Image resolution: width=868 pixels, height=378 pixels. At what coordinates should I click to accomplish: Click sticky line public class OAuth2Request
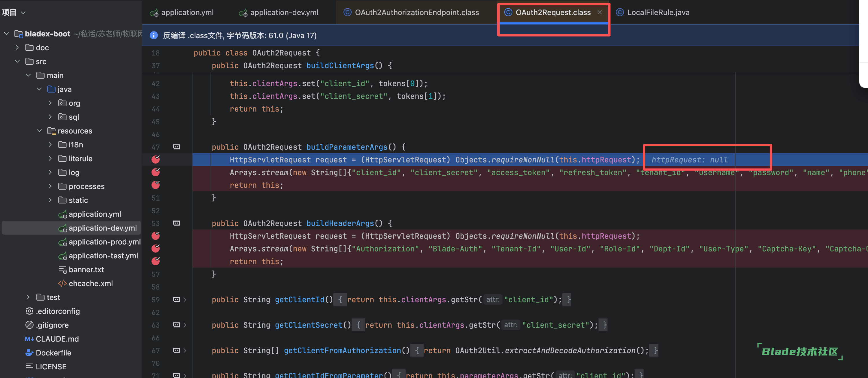pyautogui.click(x=256, y=53)
